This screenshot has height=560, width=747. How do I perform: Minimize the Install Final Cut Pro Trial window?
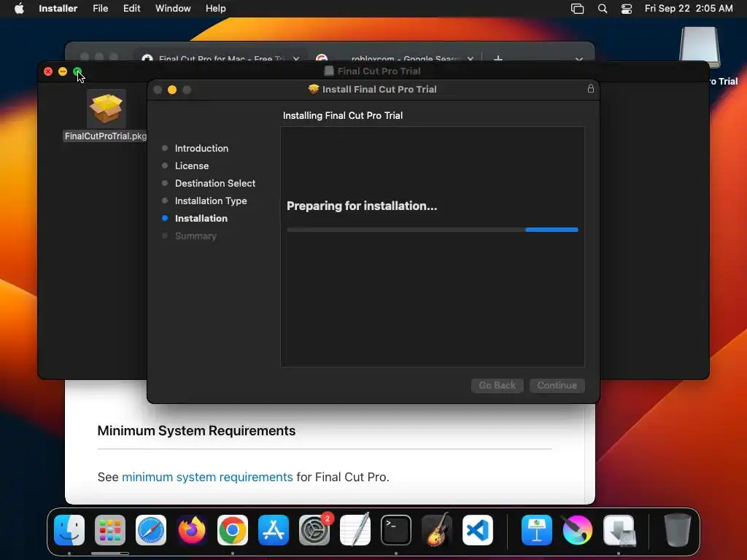click(172, 90)
